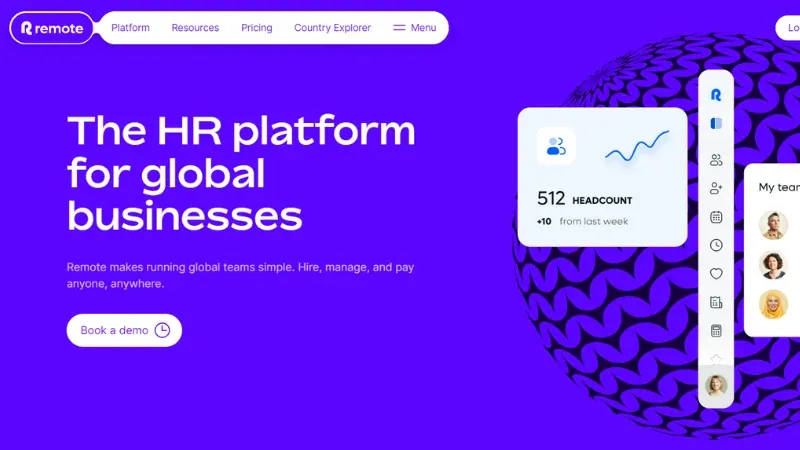Click the blue R logo in the sidebar
This screenshot has width=800, height=450.
716,95
